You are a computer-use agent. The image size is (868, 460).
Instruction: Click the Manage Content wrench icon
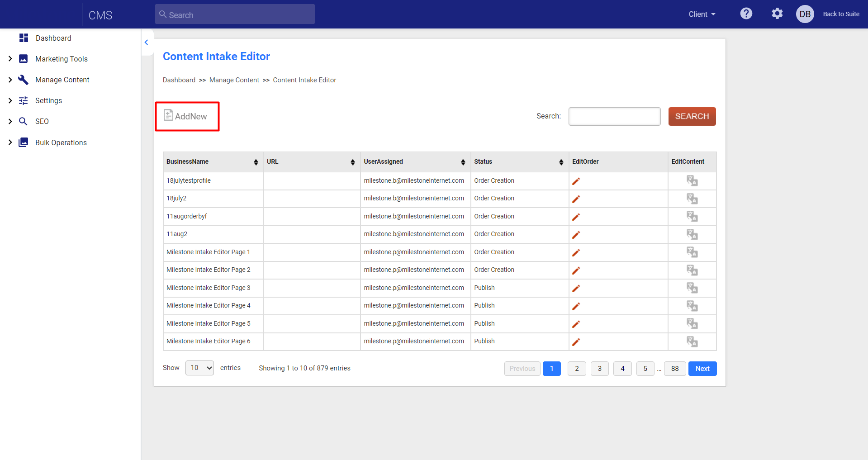click(x=23, y=80)
